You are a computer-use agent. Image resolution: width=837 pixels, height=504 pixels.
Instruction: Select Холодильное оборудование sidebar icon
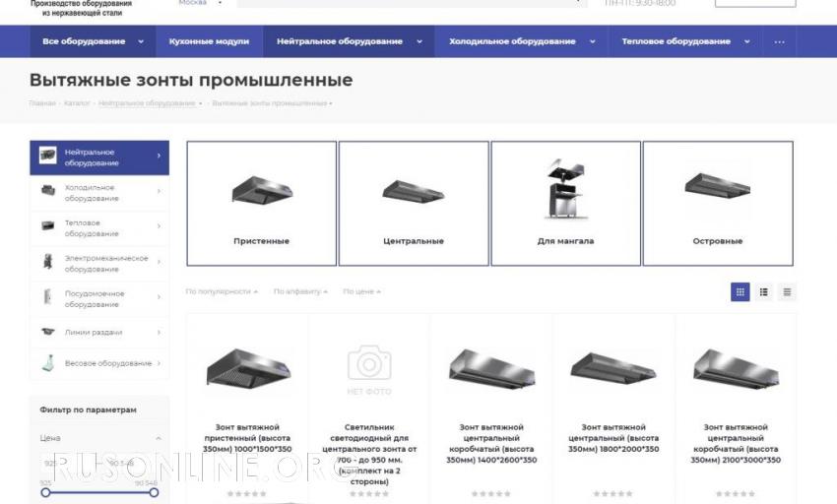[x=48, y=191]
